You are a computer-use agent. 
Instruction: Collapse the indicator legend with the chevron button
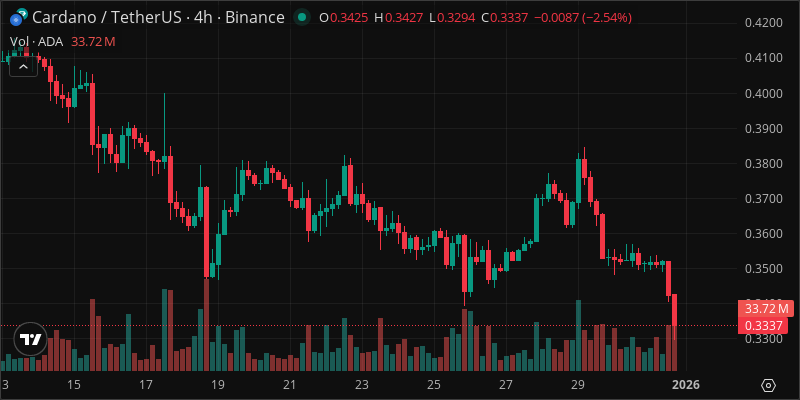(x=23, y=67)
